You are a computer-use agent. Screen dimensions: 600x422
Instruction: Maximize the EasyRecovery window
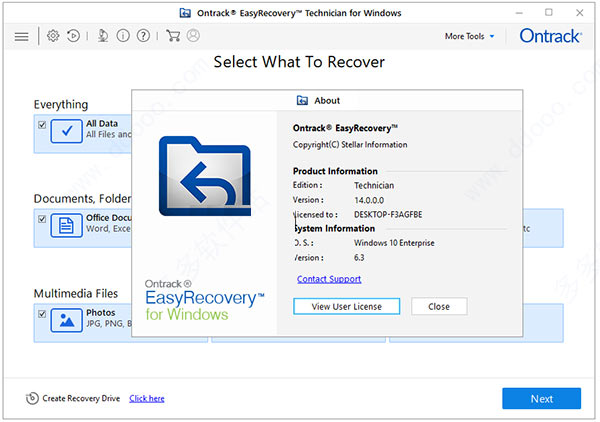[549, 13]
